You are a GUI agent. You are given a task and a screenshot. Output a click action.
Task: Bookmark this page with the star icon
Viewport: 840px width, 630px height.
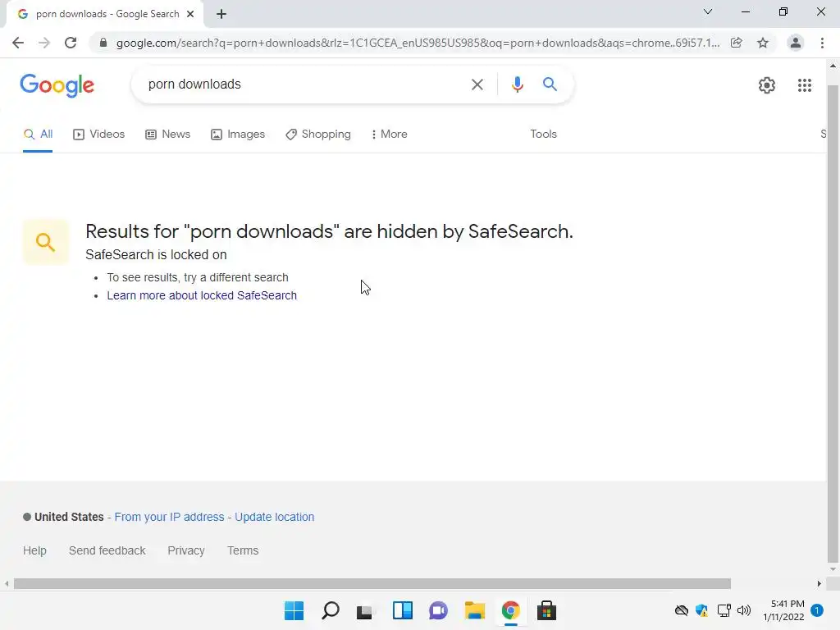click(x=763, y=43)
